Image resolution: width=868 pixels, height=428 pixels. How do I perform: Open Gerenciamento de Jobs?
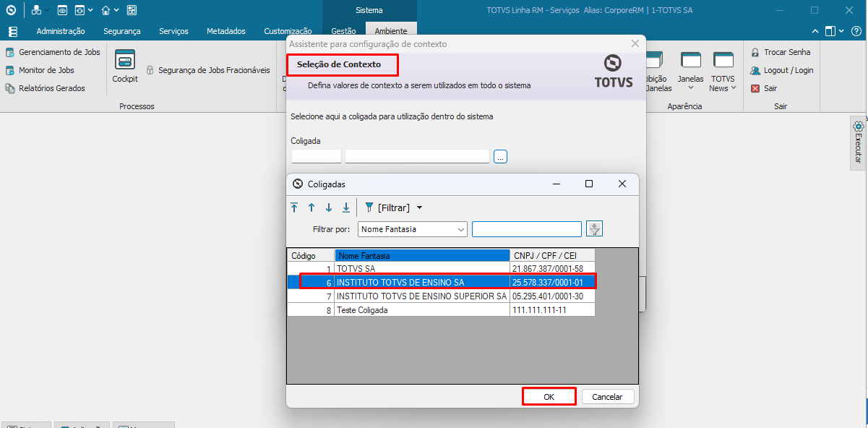click(53, 52)
